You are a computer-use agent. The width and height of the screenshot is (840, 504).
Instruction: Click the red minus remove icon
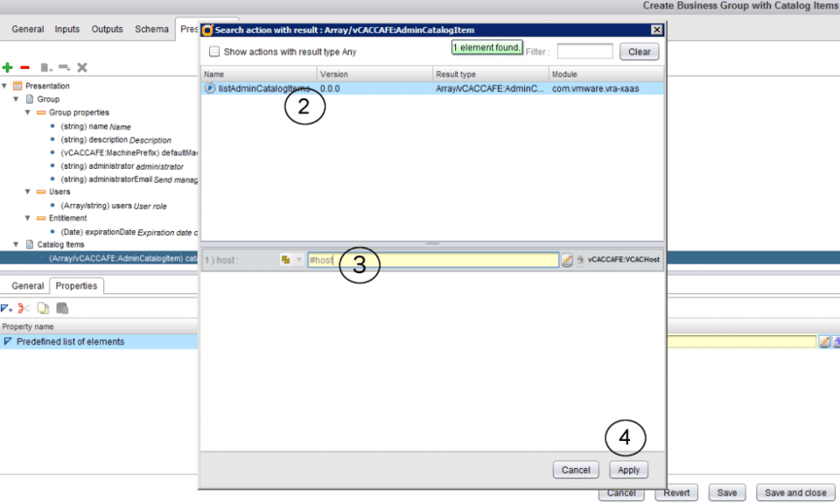point(24,67)
